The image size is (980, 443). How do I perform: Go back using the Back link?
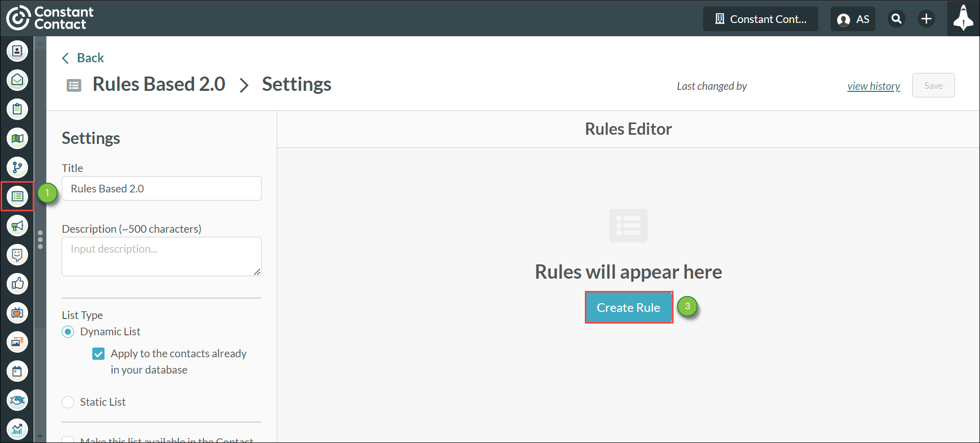click(83, 58)
